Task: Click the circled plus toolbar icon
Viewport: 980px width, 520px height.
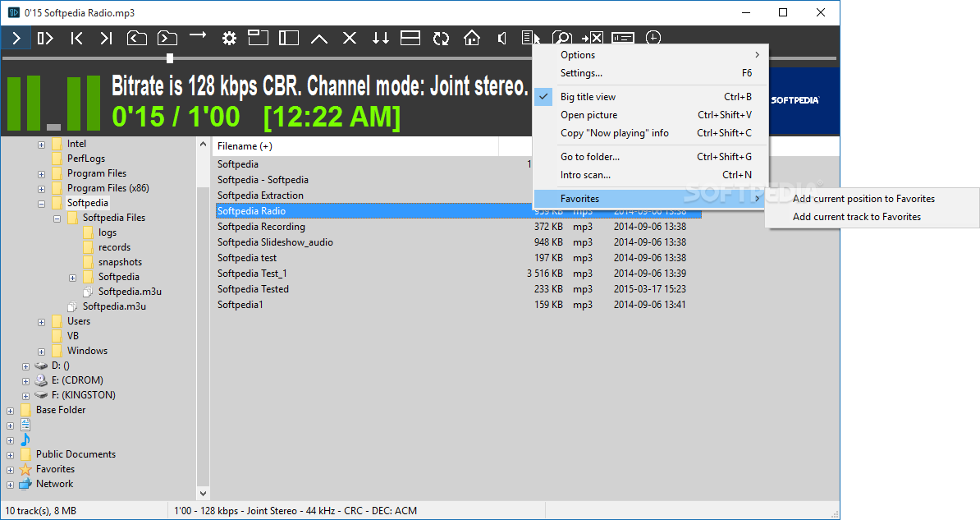Action: [x=653, y=38]
